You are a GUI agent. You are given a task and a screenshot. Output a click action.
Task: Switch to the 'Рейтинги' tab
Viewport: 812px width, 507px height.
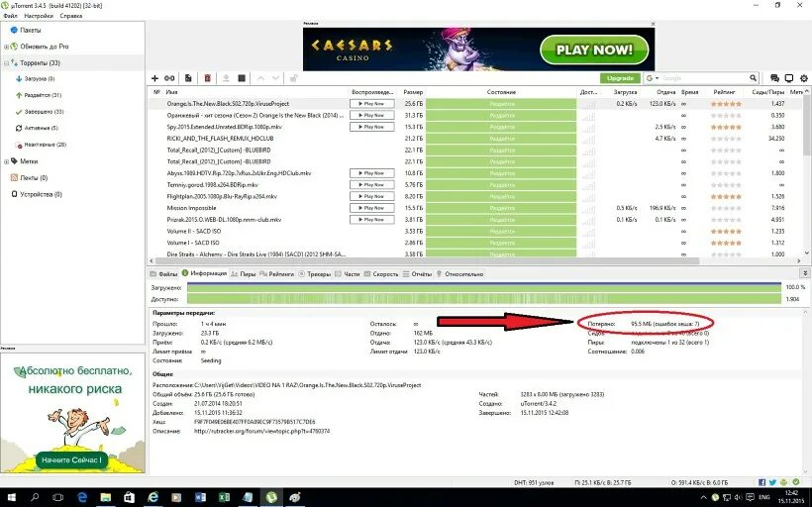[x=276, y=274]
